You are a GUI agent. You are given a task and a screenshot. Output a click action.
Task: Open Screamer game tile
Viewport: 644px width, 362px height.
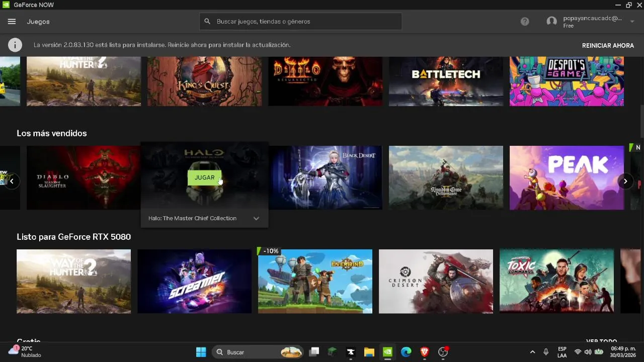click(x=194, y=282)
